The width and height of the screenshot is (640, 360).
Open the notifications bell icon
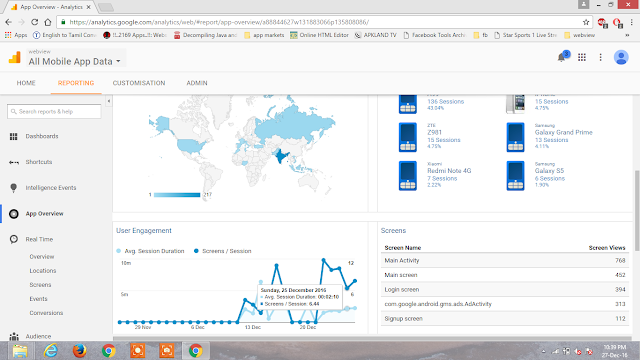pyautogui.click(x=562, y=57)
